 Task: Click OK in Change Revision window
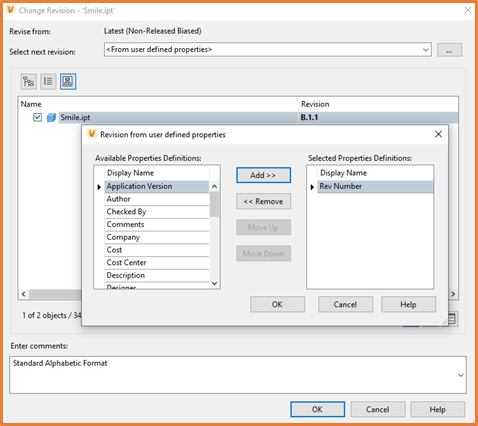pos(317,409)
